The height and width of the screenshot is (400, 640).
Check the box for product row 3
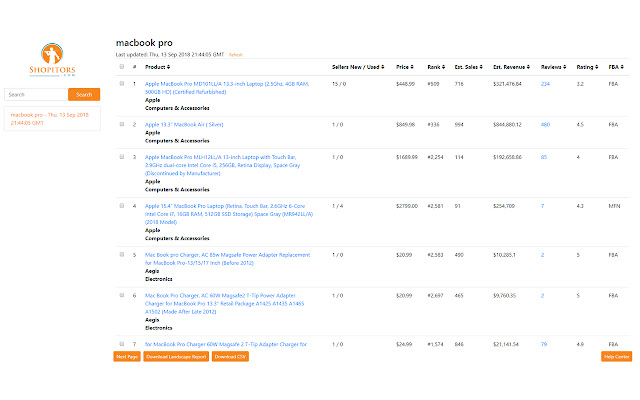tap(122, 157)
